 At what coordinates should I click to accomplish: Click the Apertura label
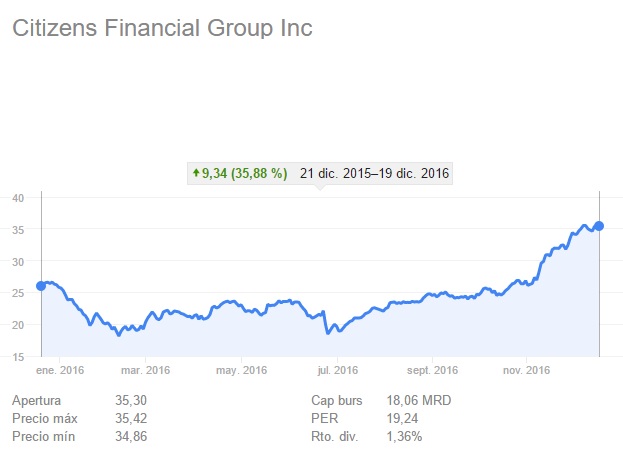[37, 401]
